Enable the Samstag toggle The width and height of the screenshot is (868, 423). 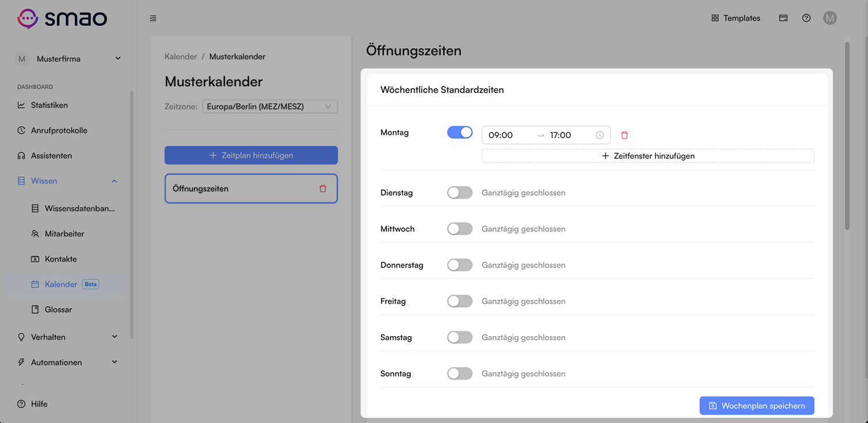[x=460, y=338]
